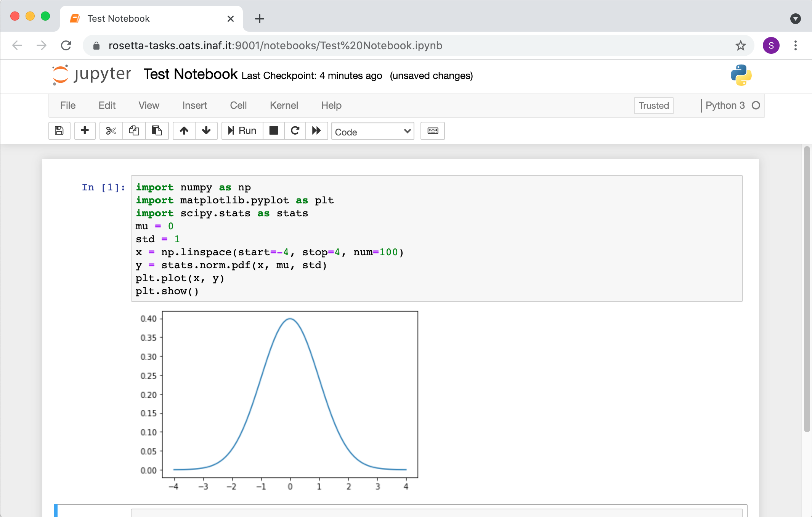Open the Insert menu
Image resolution: width=812 pixels, height=517 pixels.
[x=194, y=105]
